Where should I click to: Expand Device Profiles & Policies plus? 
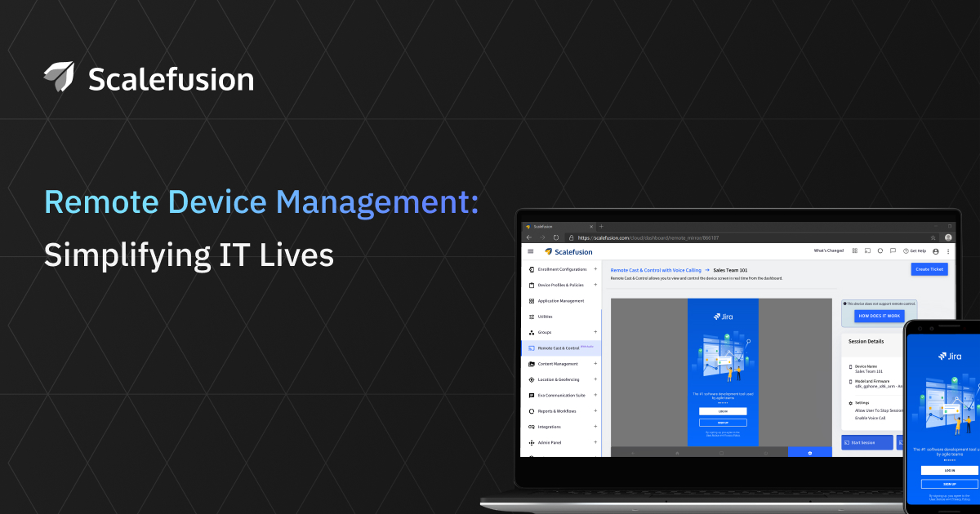[595, 285]
